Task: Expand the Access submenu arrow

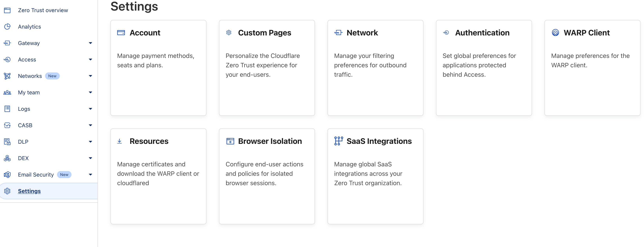Action: 90,59
